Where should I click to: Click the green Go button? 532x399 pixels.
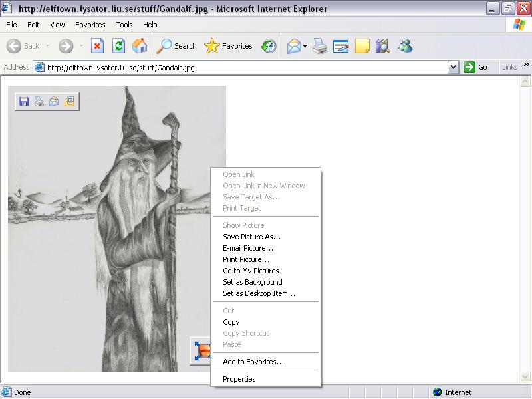pyautogui.click(x=475, y=67)
